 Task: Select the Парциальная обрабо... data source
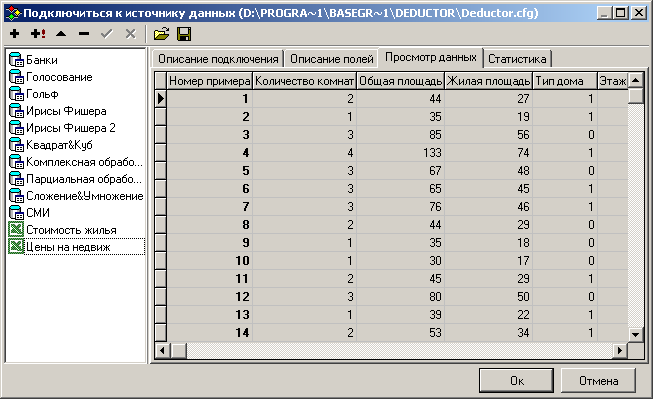click(75, 179)
